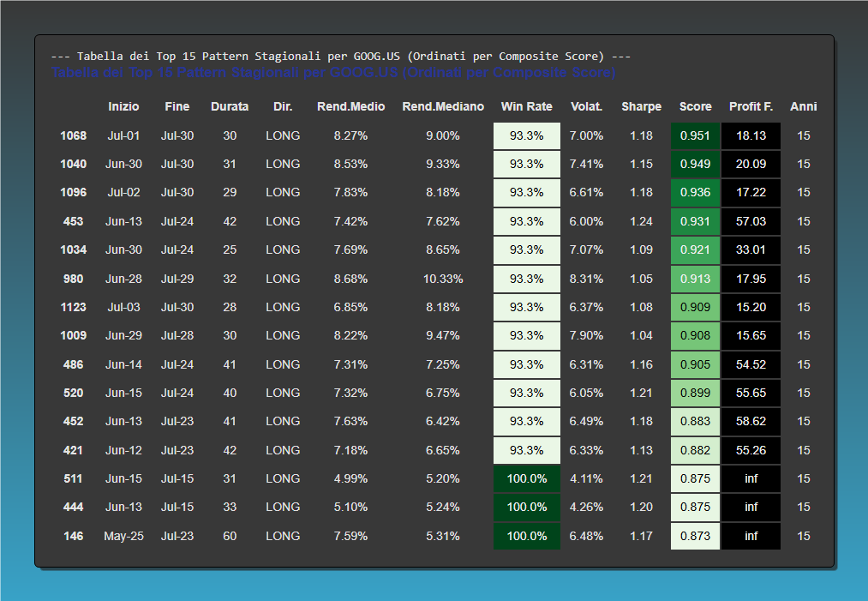Click the Score cell 0.931
Screen dimensions: 868x601
tap(695, 221)
